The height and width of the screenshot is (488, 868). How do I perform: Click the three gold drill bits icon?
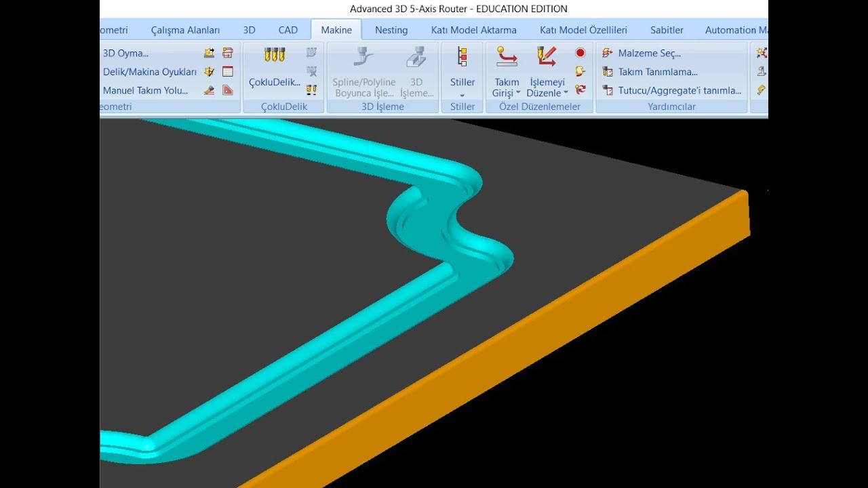tap(275, 56)
